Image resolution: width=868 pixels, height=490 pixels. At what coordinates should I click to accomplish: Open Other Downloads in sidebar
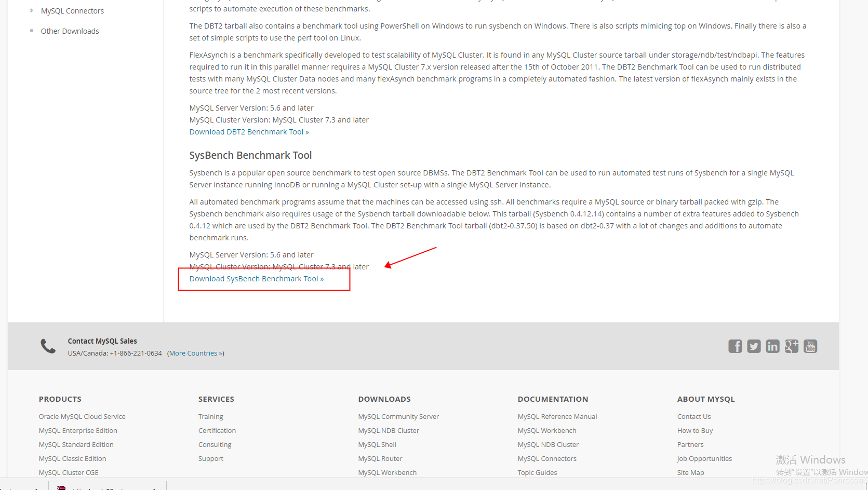(x=70, y=31)
